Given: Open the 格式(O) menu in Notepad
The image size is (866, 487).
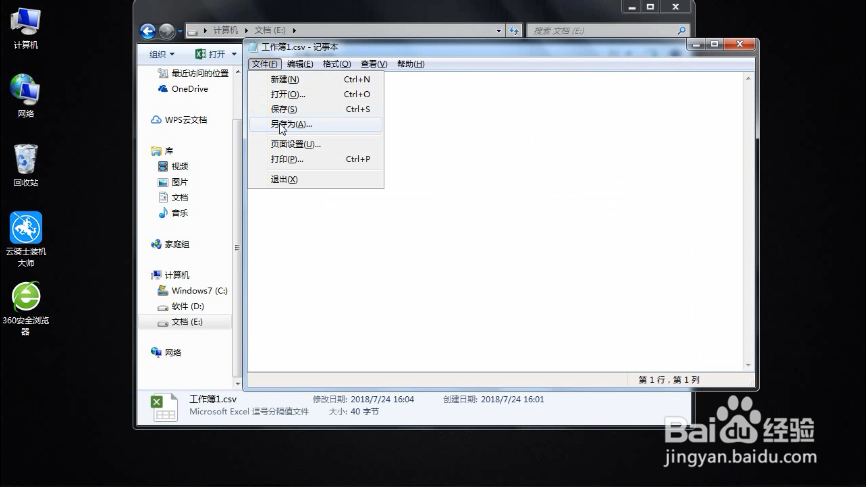Looking at the screenshot, I should tap(336, 64).
